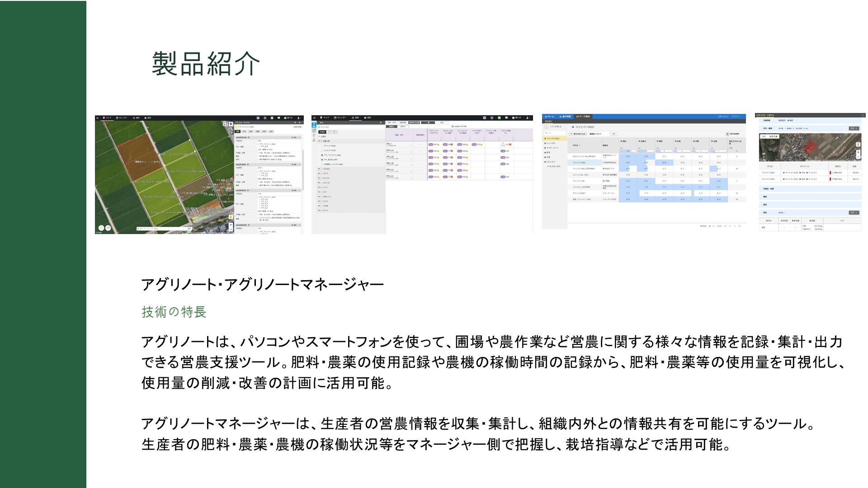
Task: Click blue filter icon in second screenshot sidebar
Action: pos(314,125)
